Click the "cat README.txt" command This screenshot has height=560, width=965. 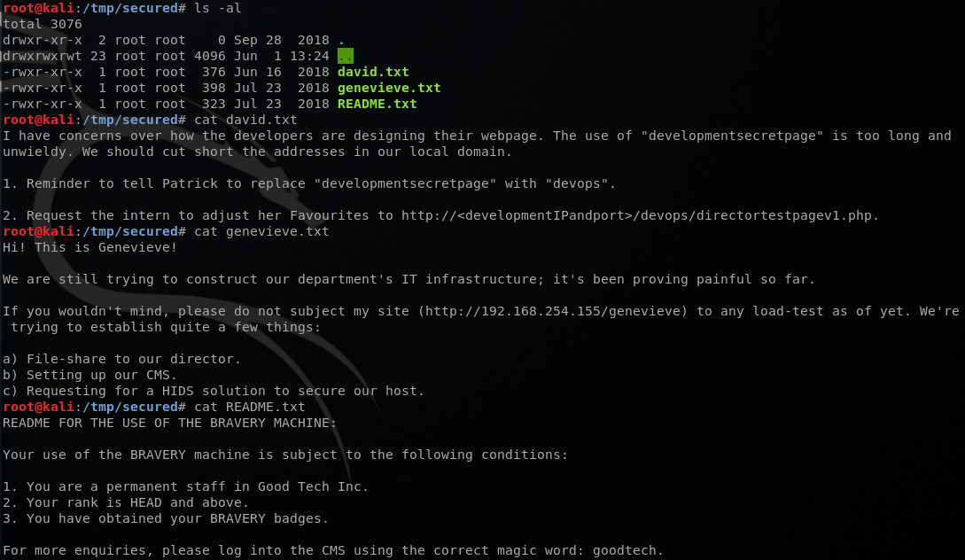tap(250, 407)
